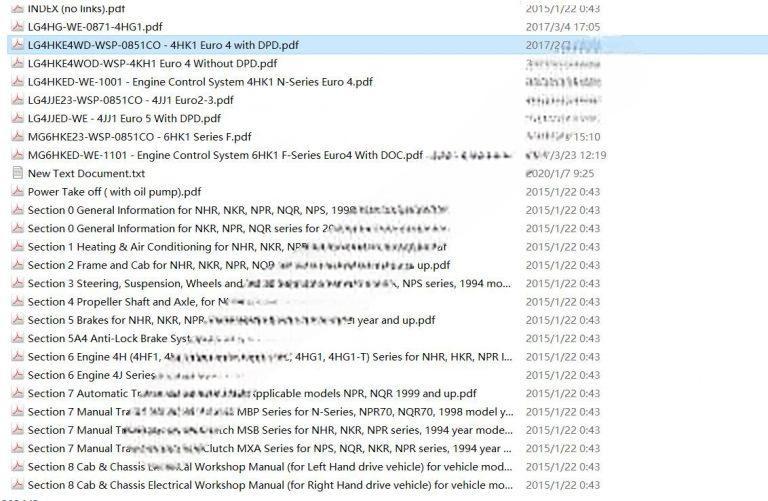Select file LG4HG-WE-0871-4HG1.pdf
Image resolution: width=768 pixels, height=501 pixels.
point(95,27)
